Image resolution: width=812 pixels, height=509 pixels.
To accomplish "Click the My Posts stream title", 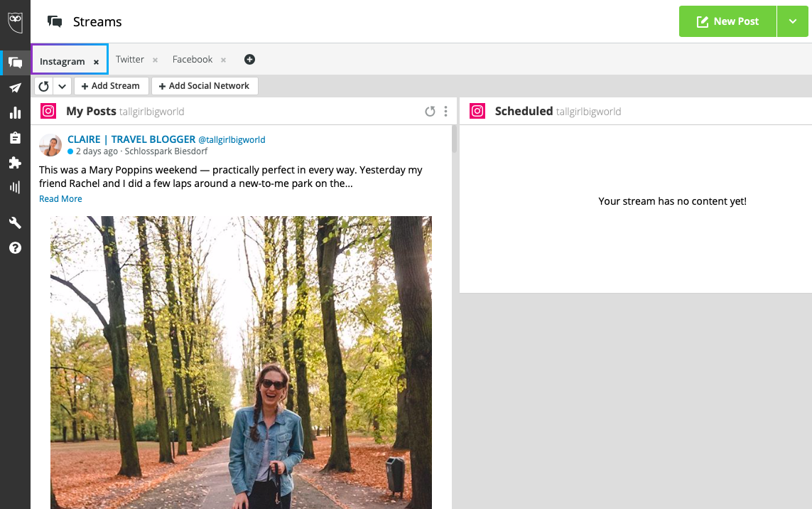I will click(x=91, y=112).
